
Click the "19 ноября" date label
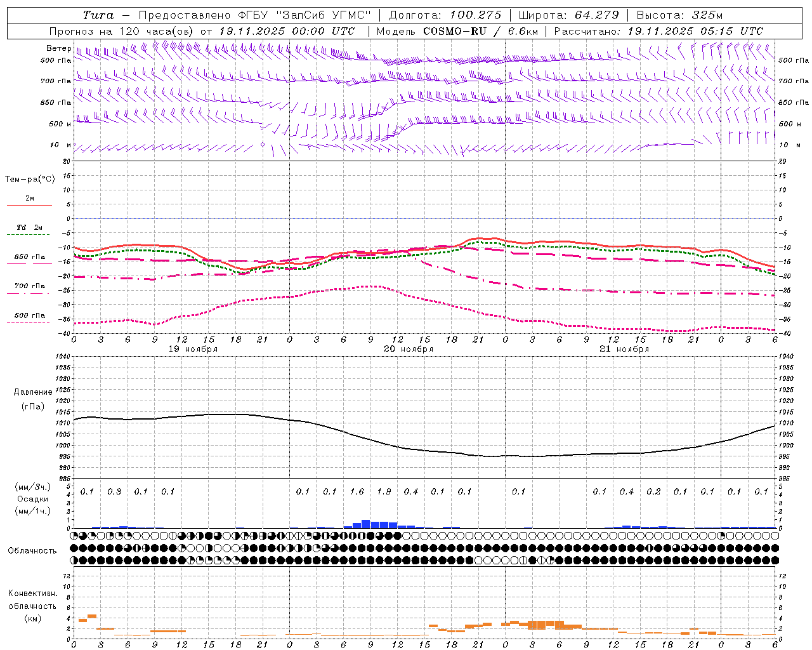[x=193, y=348]
